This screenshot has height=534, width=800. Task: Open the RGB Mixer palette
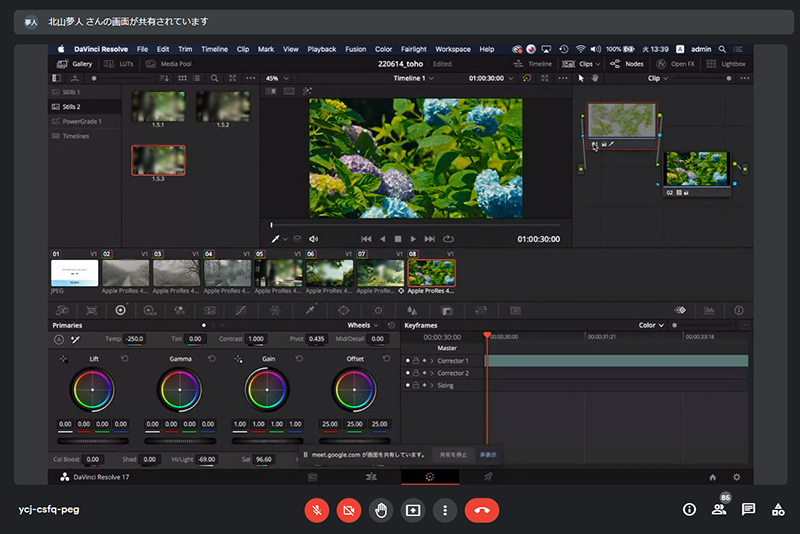point(179,310)
